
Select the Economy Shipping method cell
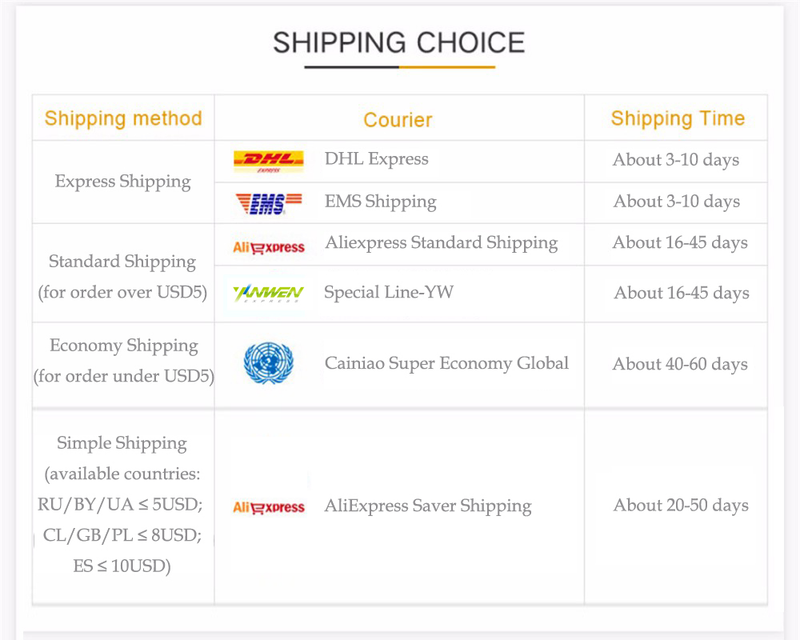pos(123,361)
